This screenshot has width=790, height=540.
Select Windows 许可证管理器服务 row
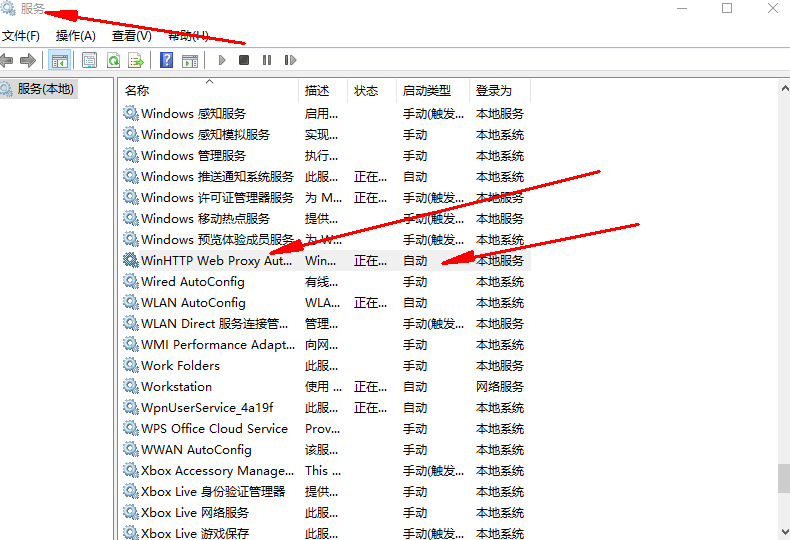(x=326, y=197)
